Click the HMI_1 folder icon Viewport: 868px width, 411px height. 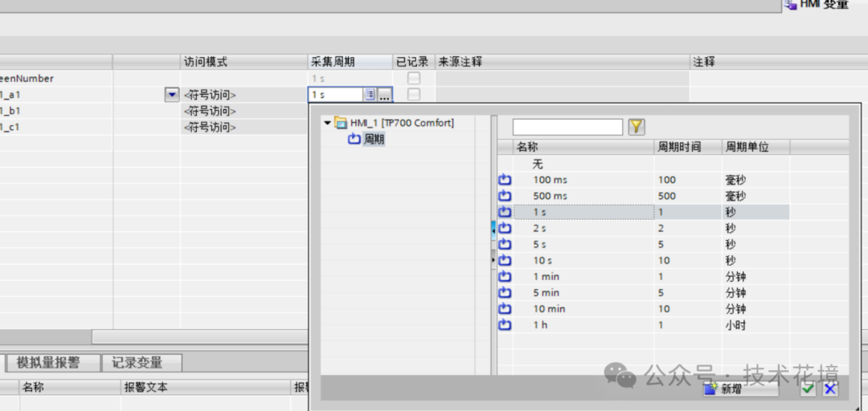[341, 122]
